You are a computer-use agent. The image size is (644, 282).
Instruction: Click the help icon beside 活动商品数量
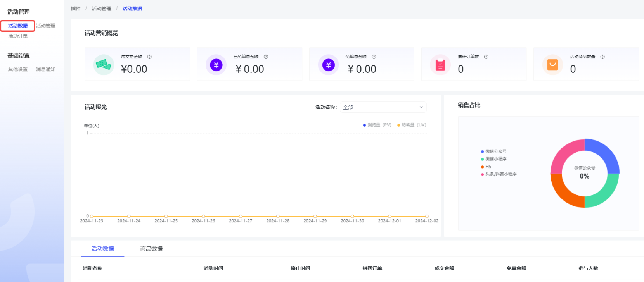pyautogui.click(x=602, y=57)
